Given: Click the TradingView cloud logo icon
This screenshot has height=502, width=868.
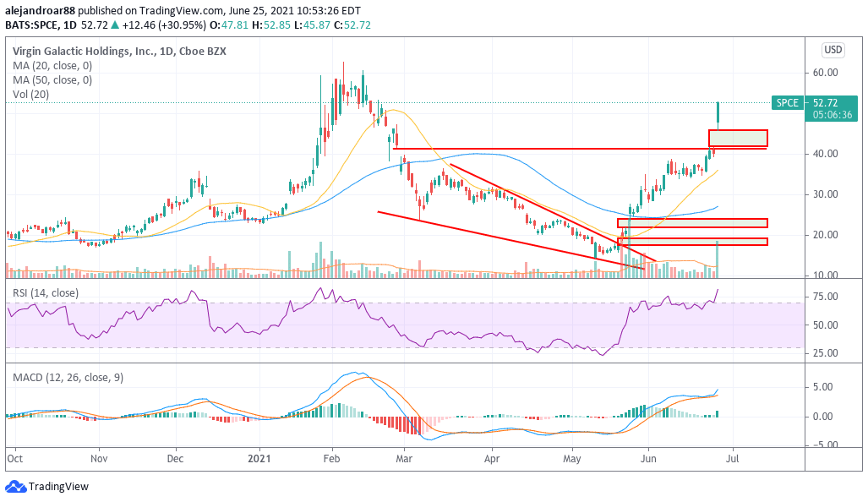Looking at the screenshot, I should click(x=15, y=487).
